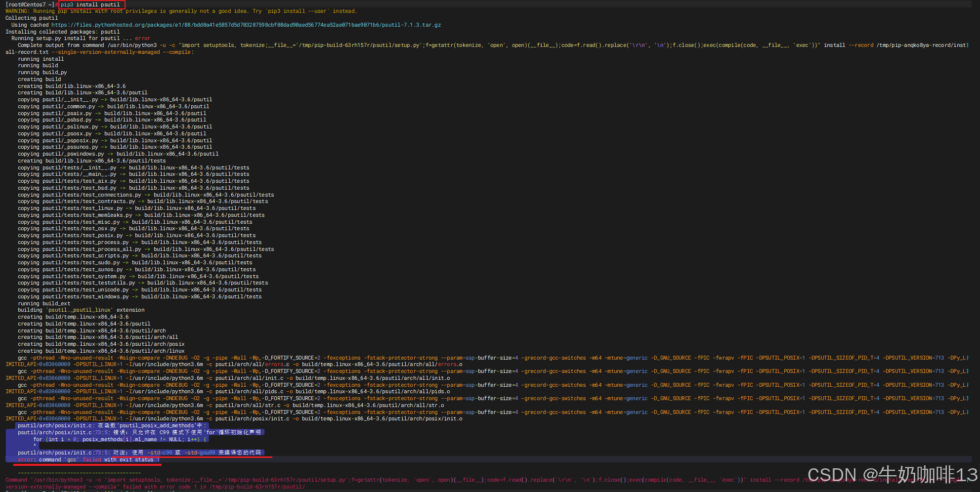Select the copying test_windows.py output line
The height and width of the screenshot is (492, 980).
click(x=138, y=296)
